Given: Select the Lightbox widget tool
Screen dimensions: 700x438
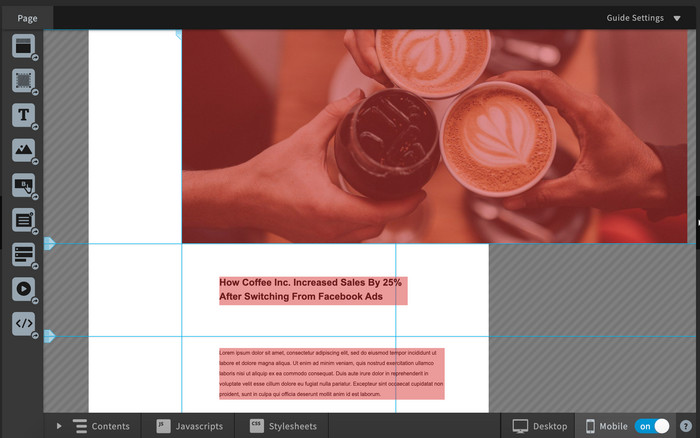Looking at the screenshot, I should 23,255.
